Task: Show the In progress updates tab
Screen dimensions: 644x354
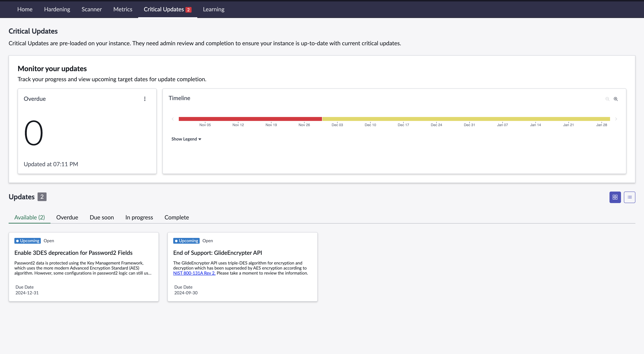Action: [x=139, y=217]
